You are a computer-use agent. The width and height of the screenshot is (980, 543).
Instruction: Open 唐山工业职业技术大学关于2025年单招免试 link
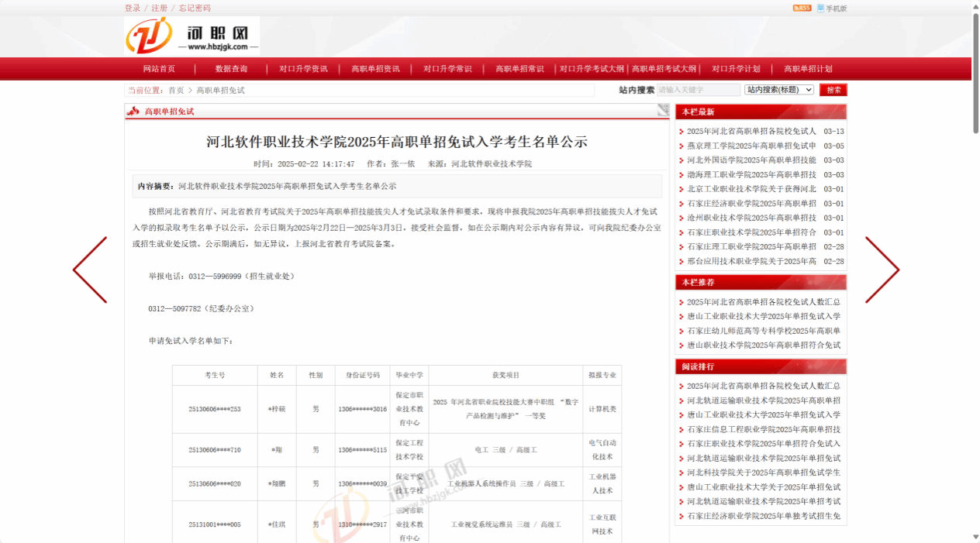pos(764,487)
